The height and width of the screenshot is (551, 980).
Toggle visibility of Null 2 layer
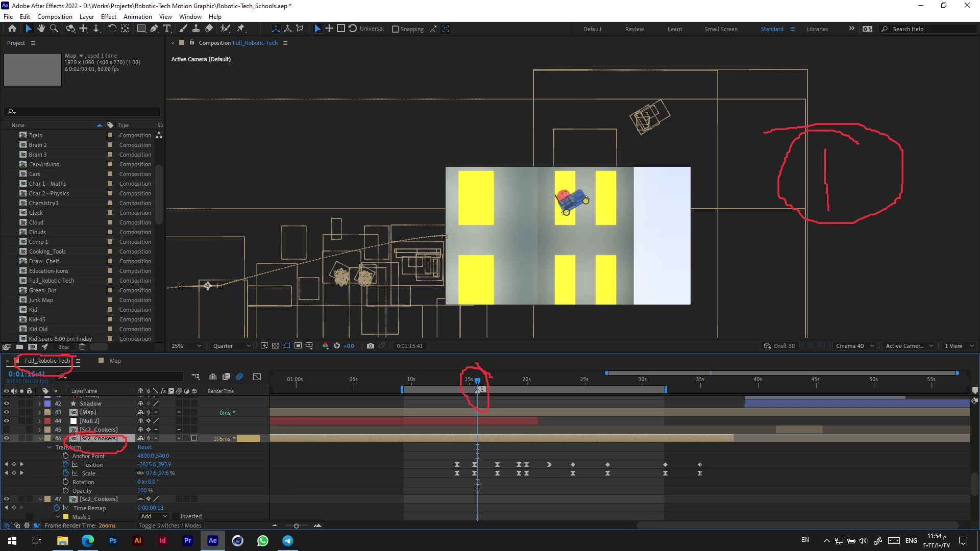(6, 421)
